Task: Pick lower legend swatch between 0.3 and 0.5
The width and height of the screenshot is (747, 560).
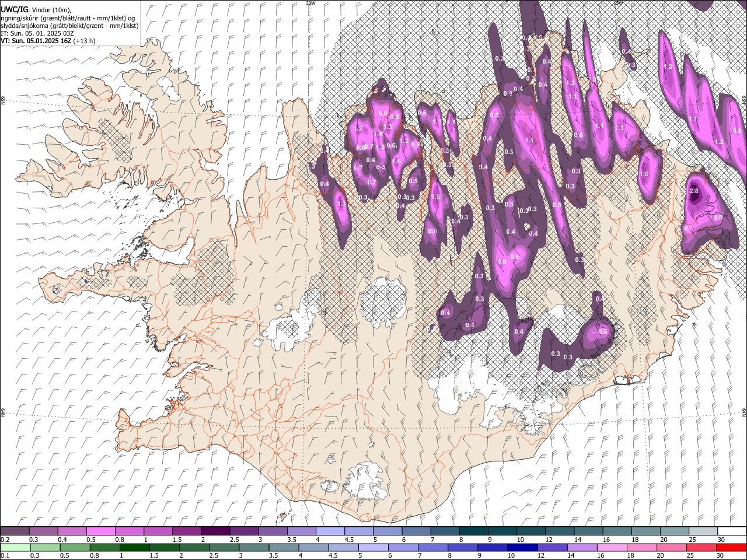Action: tap(45, 547)
